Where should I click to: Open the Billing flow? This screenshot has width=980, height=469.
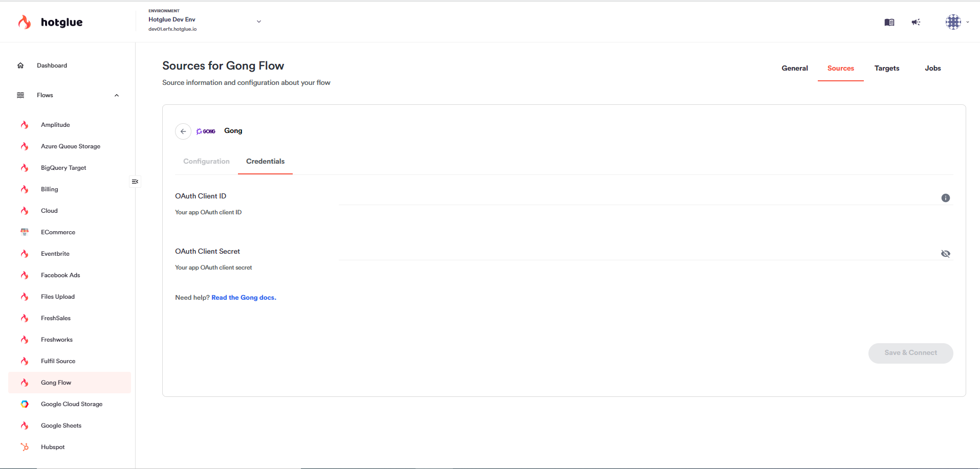click(50, 189)
